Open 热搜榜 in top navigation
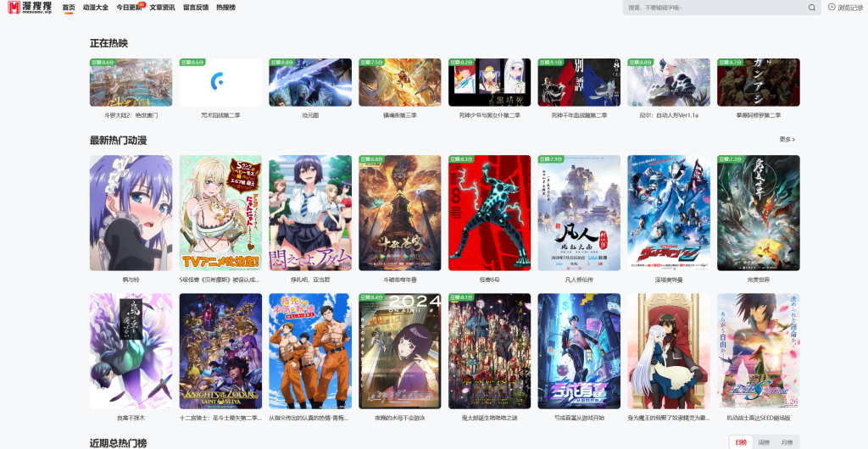The height and width of the screenshot is (449, 868). coord(225,8)
